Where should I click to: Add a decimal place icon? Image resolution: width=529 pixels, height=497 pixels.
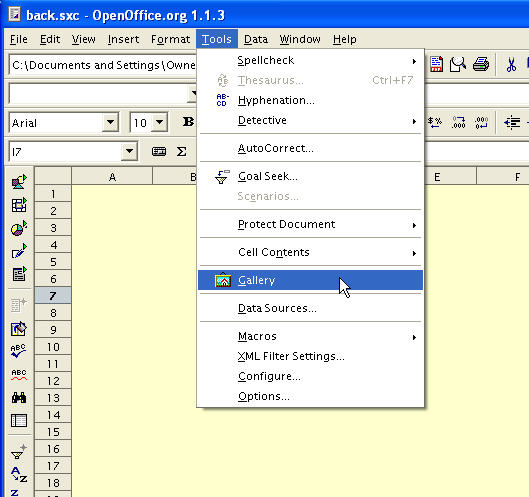click(458, 122)
